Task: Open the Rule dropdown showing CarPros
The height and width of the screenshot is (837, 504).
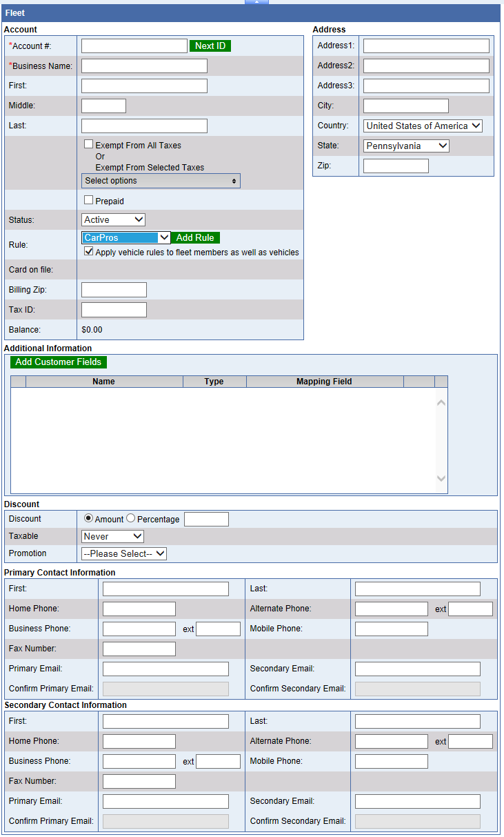Action: (x=125, y=237)
